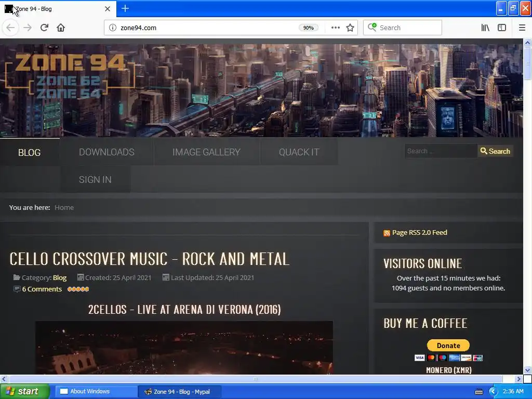Show site information for zone94.com
Image resolution: width=532 pixels, height=399 pixels.
click(x=112, y=28)
